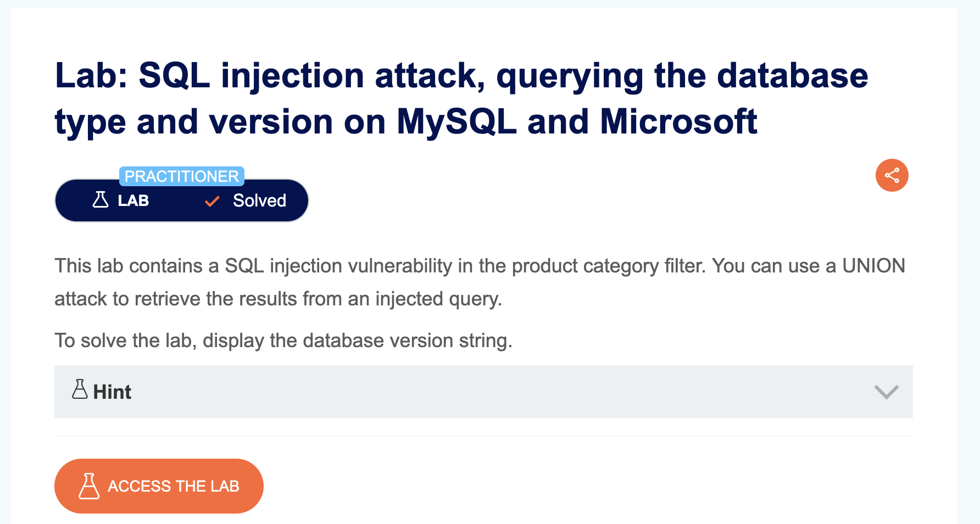
Task: Click the orange checkmark next to Solved
Action: [212, 202]
